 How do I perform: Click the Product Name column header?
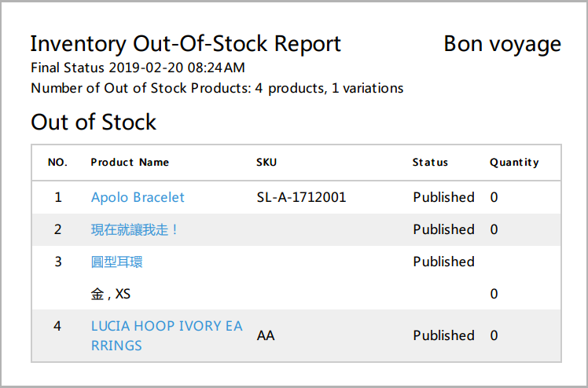[130, 162]
